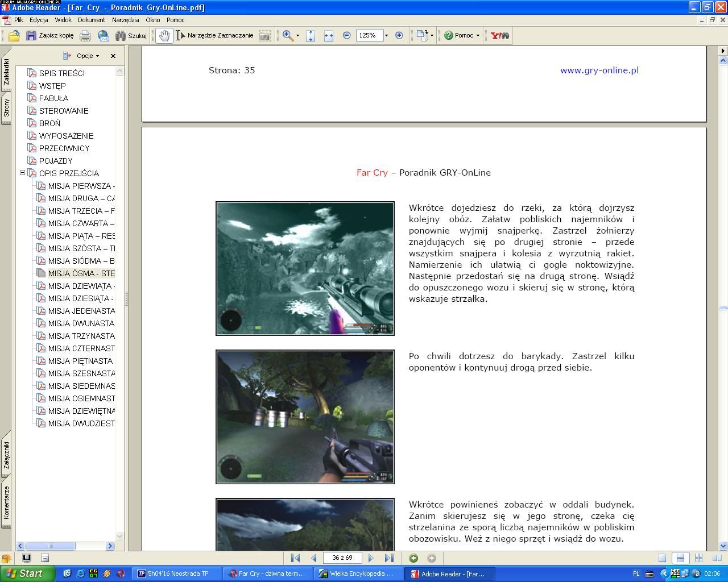Send the PDF by e-mail icon
The width and height of the screenshot is (728, 582).
[104, 35]
